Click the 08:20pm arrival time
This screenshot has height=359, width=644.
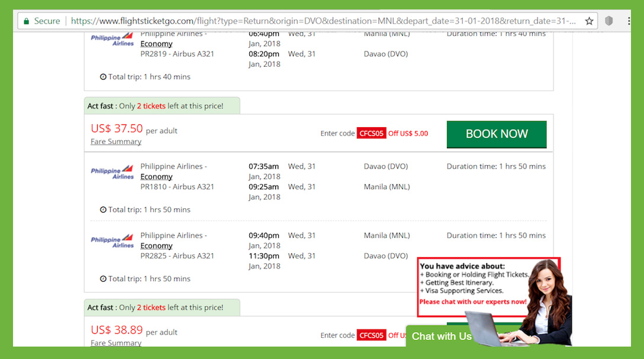click(263, 54)
